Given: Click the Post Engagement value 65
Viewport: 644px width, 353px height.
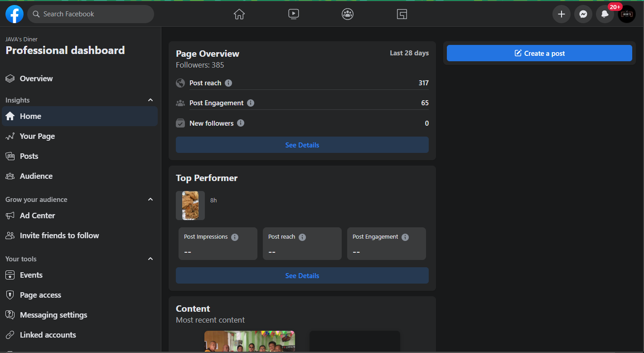Looking at the screenshot, I should point(425,103).
